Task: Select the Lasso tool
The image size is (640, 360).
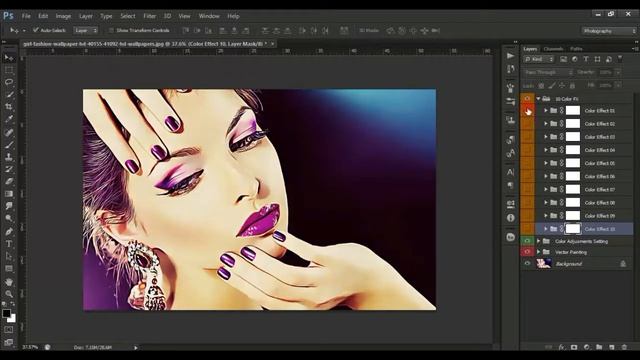Action: coord(9,82)
